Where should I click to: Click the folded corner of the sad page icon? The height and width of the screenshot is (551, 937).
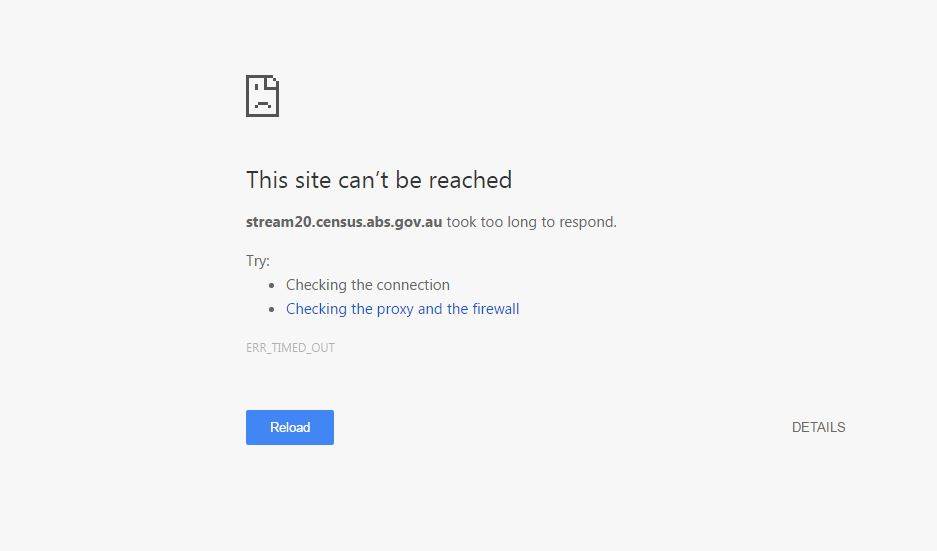tap(274, 82)
